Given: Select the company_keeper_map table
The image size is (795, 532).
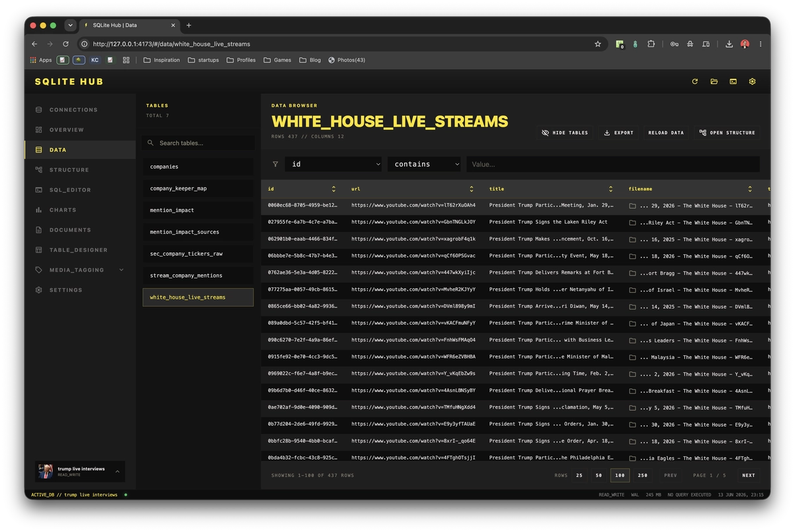Looking at the screenshot, I should (198, 189).
